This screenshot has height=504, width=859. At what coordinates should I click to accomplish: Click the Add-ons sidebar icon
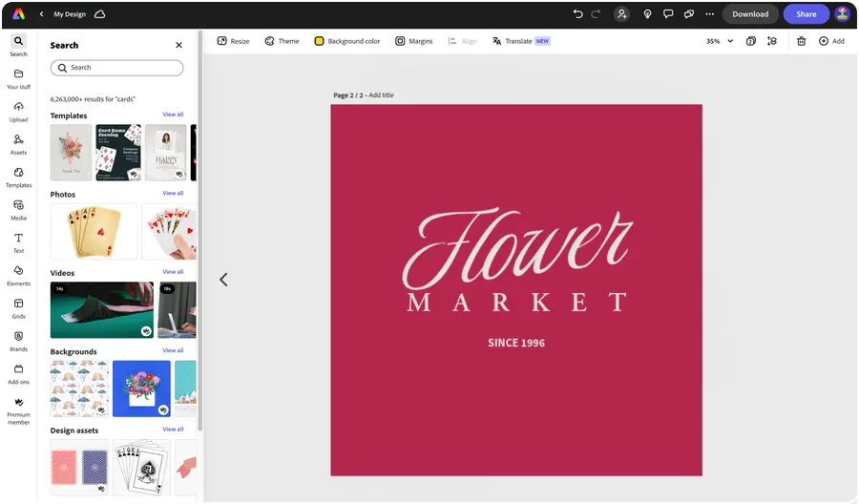pyautogui.click(x=18, y=373)
